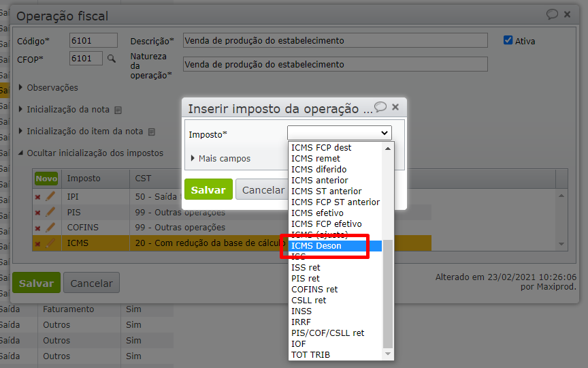Select IOF option
This screenshot has width=588, height=368.
336,343
